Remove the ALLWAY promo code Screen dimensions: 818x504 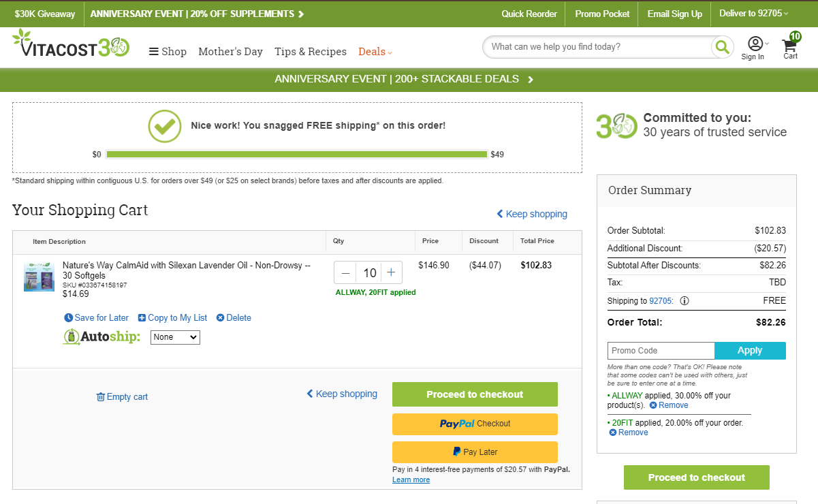669,405
